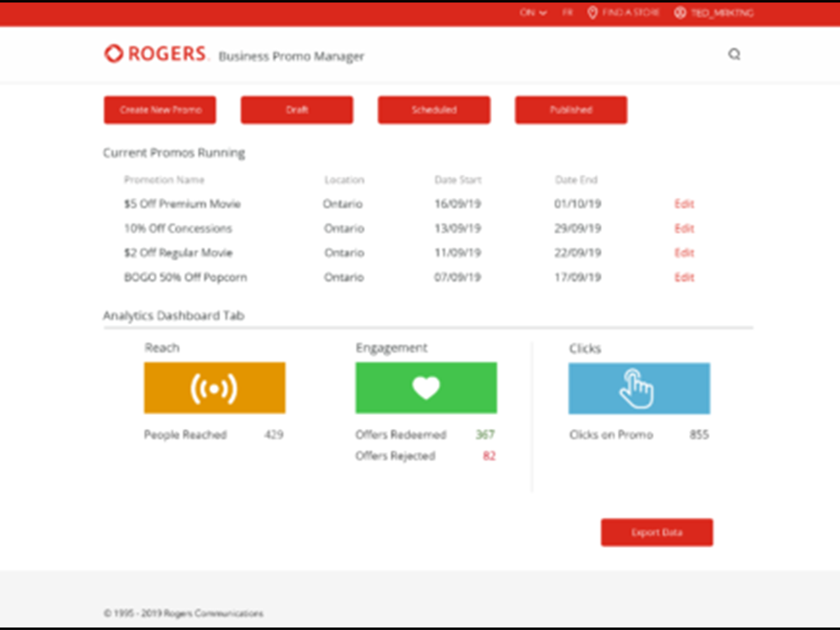
Task: Click the People Reached label
Action: point(185,435)
